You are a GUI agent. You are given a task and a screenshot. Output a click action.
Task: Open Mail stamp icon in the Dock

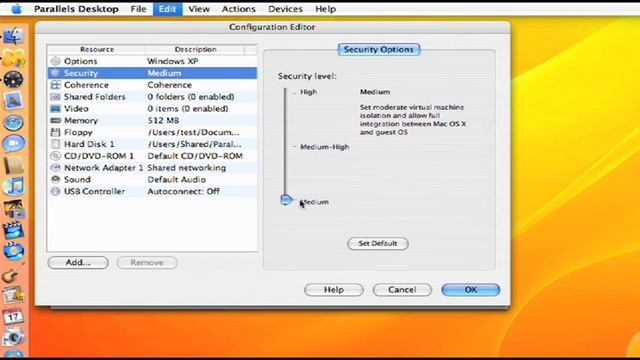tap(13, 100)
